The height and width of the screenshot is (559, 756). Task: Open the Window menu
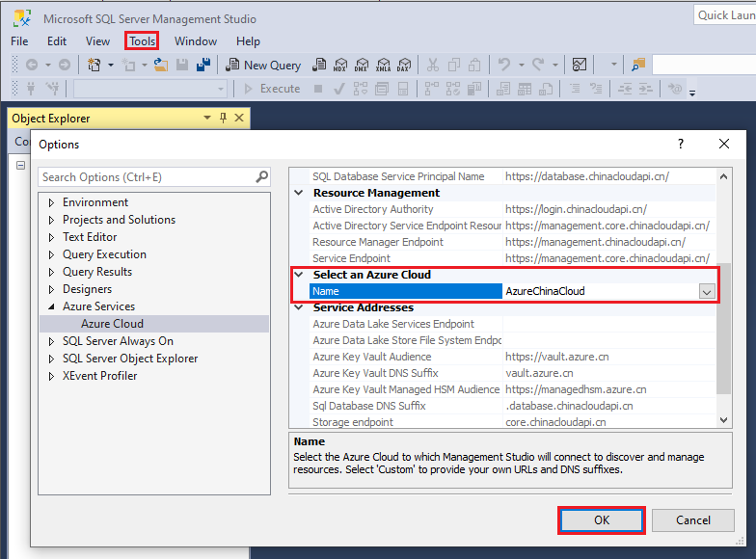195,41
